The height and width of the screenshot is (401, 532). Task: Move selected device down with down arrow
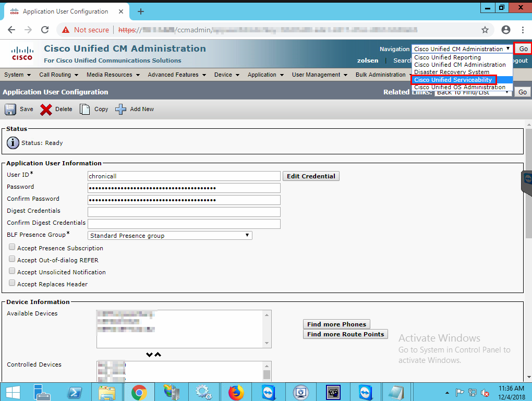click(x=149, y=355)
